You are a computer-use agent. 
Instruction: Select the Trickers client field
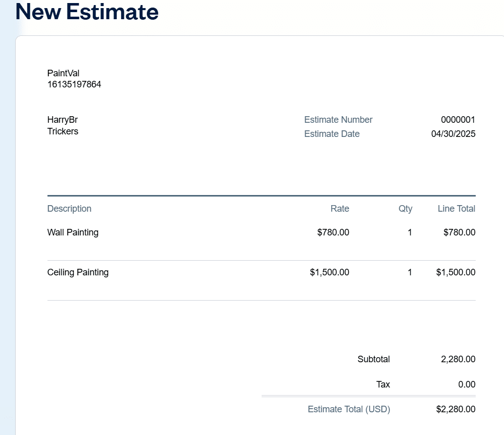[61, 131]
